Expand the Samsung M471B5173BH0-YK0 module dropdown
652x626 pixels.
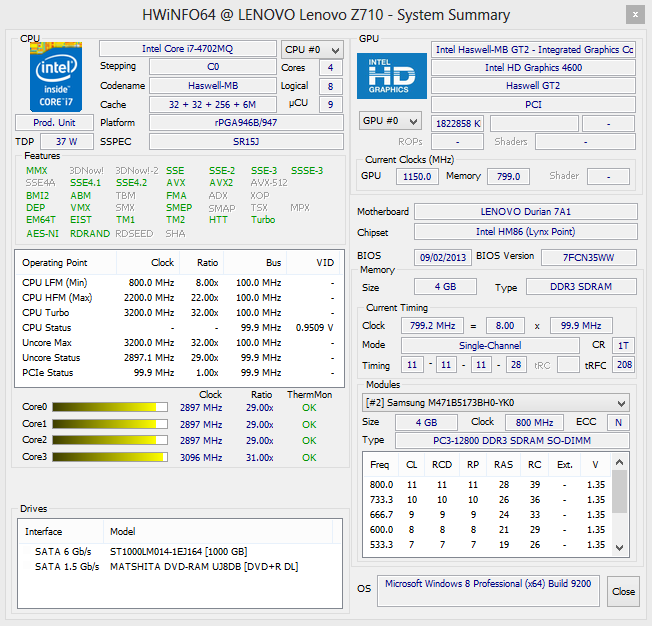tap(496, 403)
